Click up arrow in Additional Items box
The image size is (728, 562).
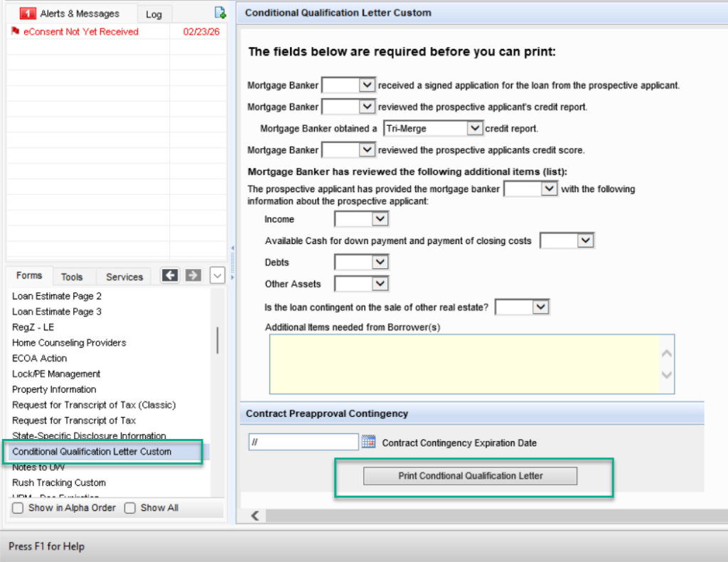point(666,354)
